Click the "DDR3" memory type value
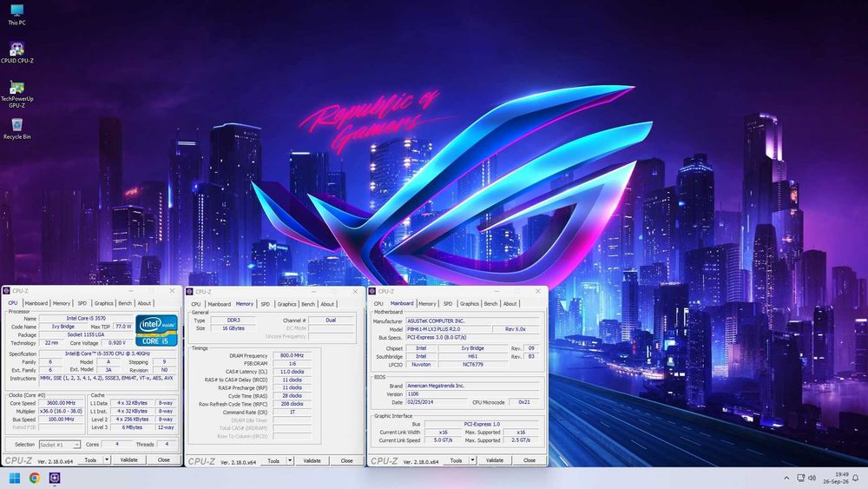The height and width of the screenshot is (489, 868). coord(233,320)
